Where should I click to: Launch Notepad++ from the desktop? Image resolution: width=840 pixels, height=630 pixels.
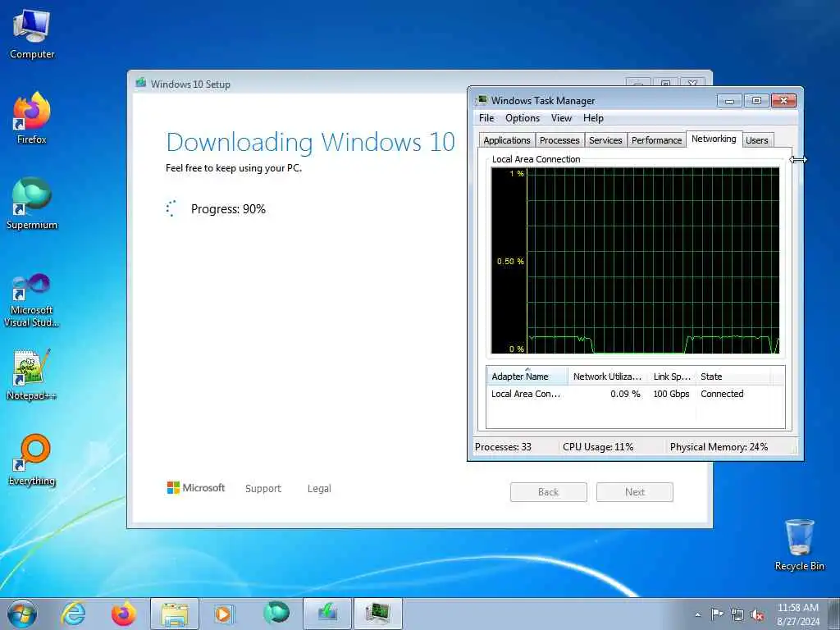(x=32, y=375)
